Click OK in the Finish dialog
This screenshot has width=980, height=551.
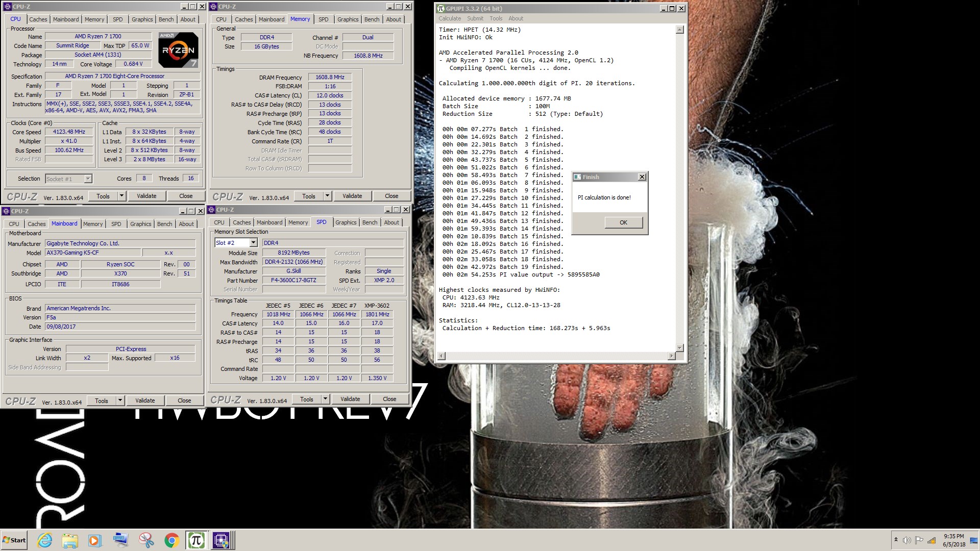(x=623, y=222)
